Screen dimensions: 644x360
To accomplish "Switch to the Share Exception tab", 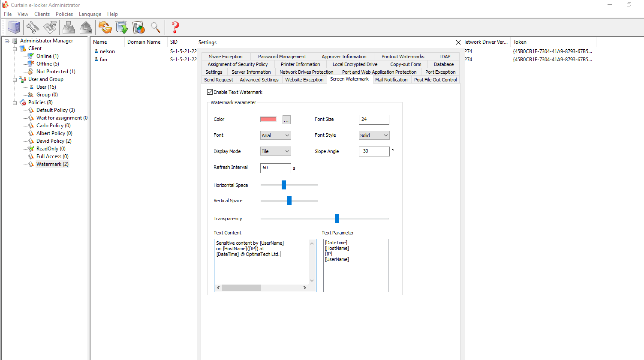I will pos(226,57).
